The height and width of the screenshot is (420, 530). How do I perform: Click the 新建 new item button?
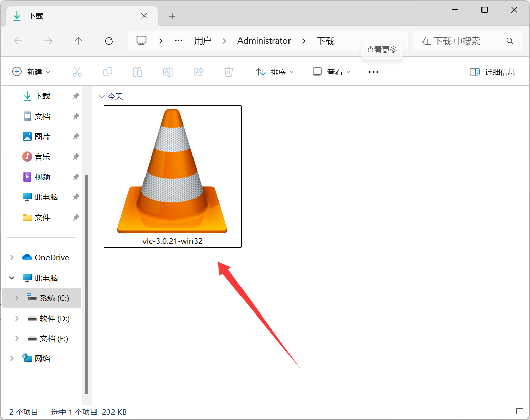click(31, 72)
